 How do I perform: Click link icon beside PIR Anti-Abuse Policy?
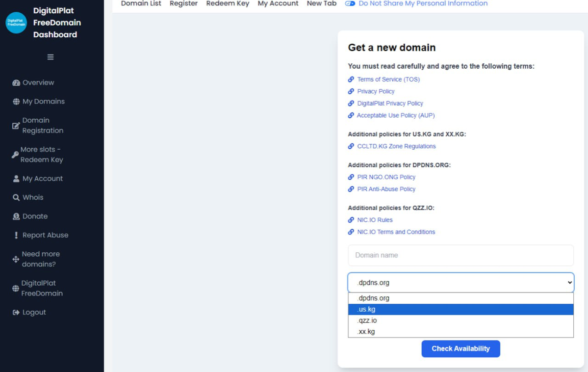point(351,189)
